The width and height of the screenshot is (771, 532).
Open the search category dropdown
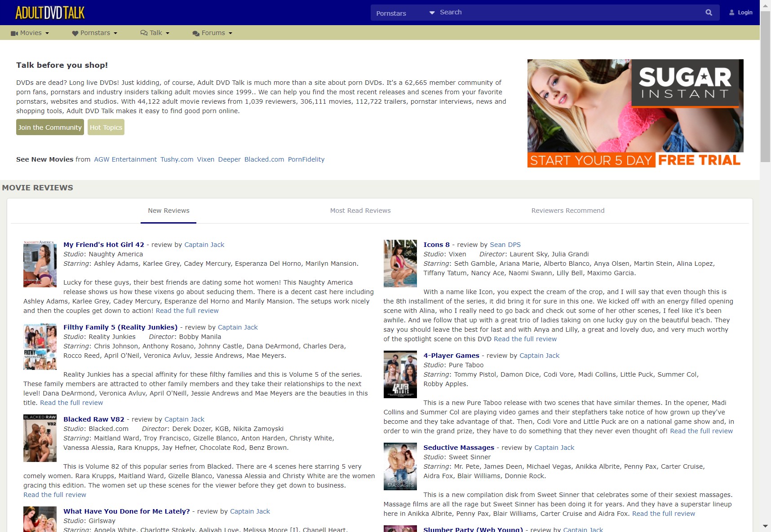pyautogui.click(x=405, y=13)
